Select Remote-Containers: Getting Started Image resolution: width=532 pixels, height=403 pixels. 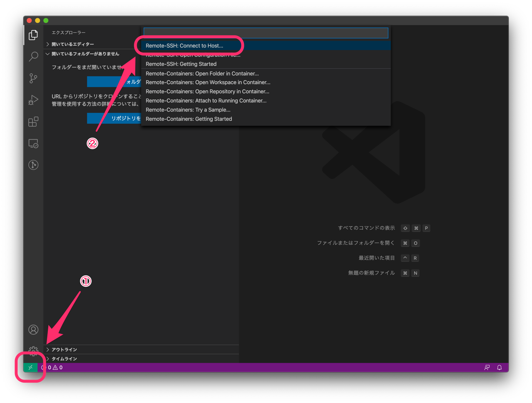(x=266, y=119)
